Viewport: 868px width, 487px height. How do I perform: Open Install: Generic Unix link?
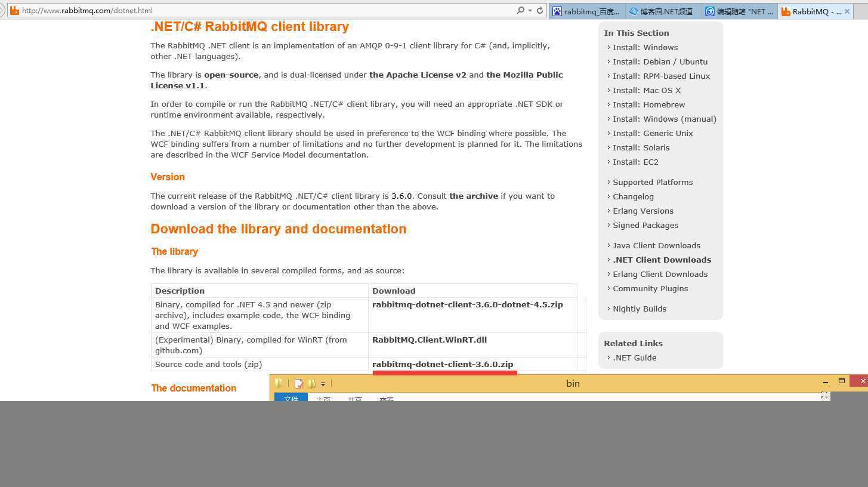(x=653, y=133)
